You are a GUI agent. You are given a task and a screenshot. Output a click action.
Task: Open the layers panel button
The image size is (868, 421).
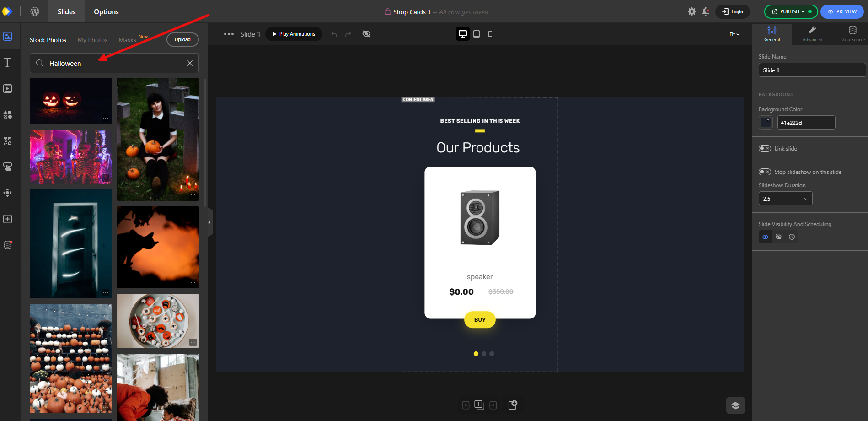click(735, 405)
